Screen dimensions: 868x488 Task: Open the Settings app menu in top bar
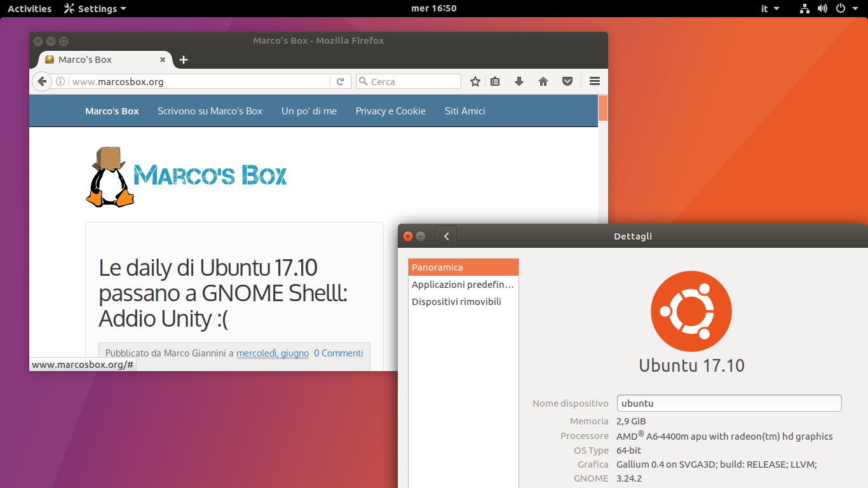pyautogui.click(x=95, y=9)
